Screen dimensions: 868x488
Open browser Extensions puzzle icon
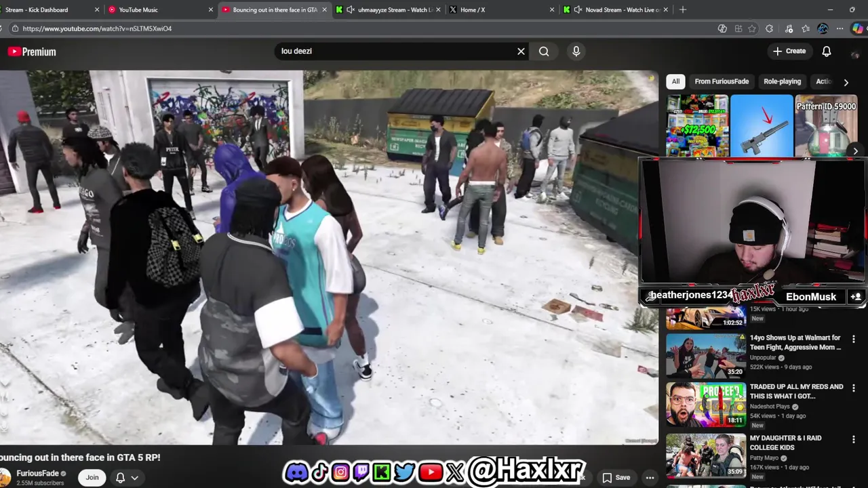pyautogui.click(x=769, y=28)
